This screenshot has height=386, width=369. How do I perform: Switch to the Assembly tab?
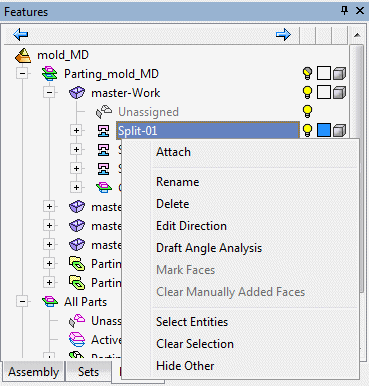(33, 372)
